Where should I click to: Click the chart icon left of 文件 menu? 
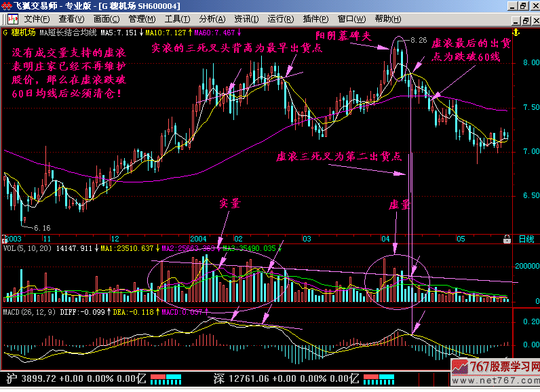click(12, 19)
